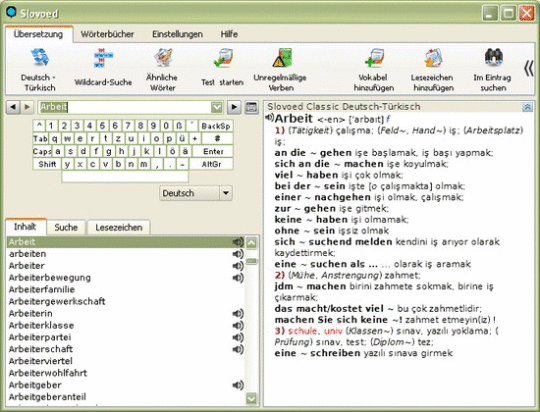Click word list scrollbar down arrow
Screen dimensions: 540x412
point(252,399)
